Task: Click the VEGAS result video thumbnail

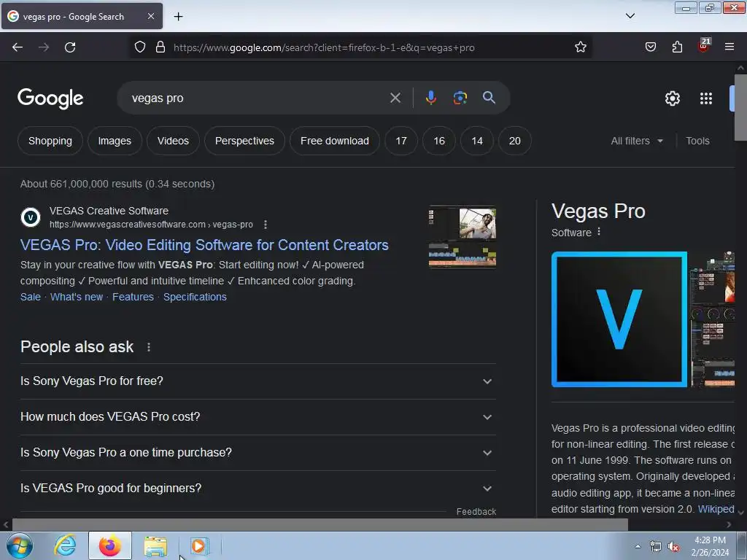Action: (462, 237)
